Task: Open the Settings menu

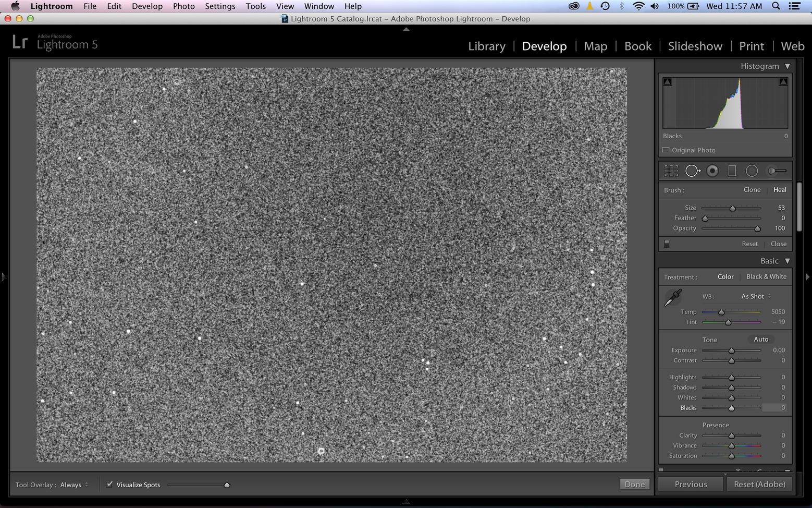Action: pyautogui.click(x=219, y=6)
